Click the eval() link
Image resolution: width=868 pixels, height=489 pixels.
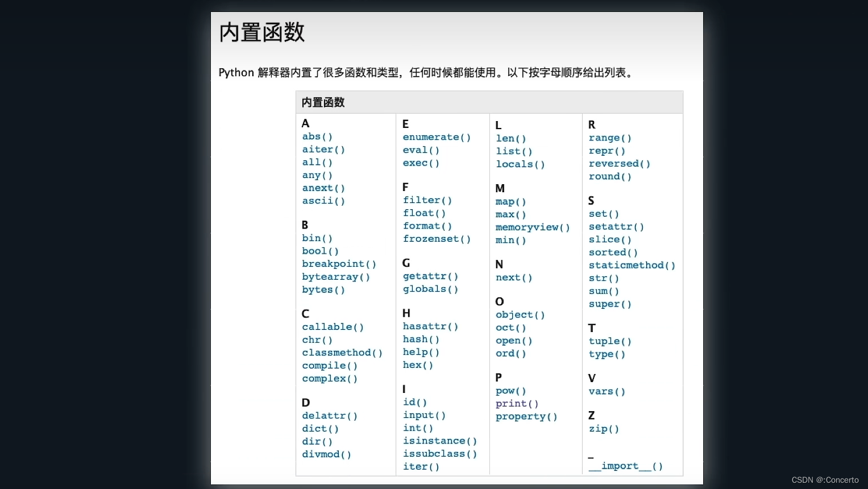coord(421,150)
